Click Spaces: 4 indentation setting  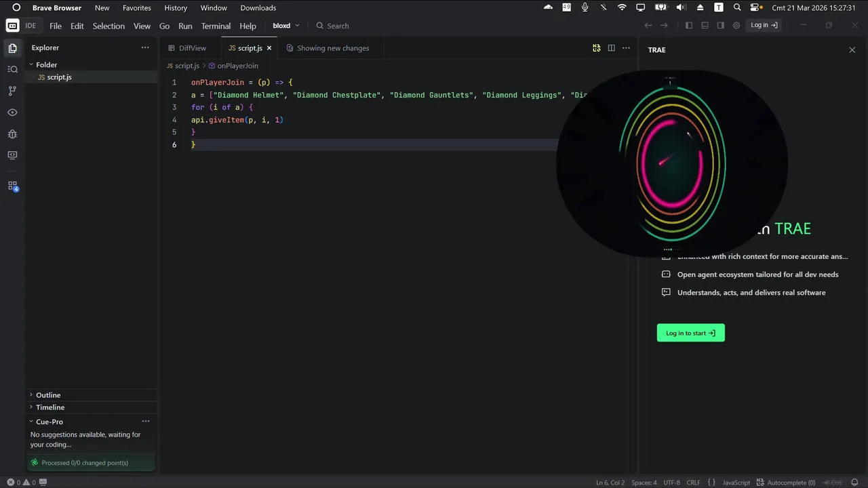(x=644, y=483)
